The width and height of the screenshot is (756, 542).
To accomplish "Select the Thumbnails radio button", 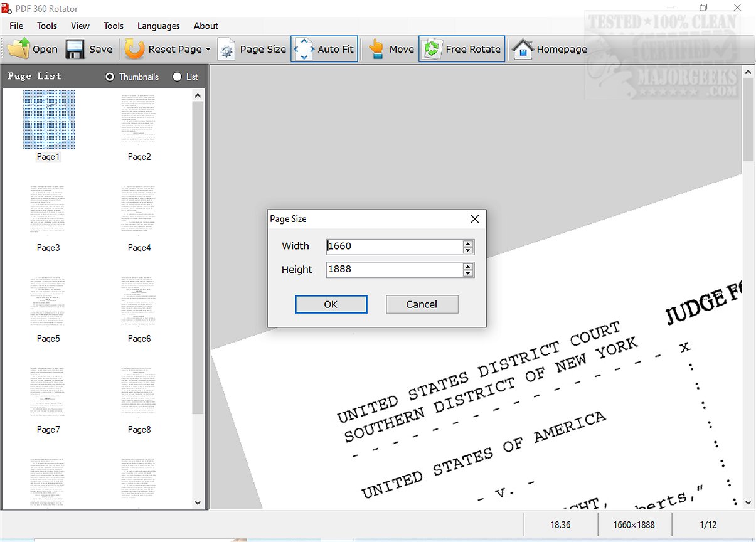I will [x=110, y=77].
